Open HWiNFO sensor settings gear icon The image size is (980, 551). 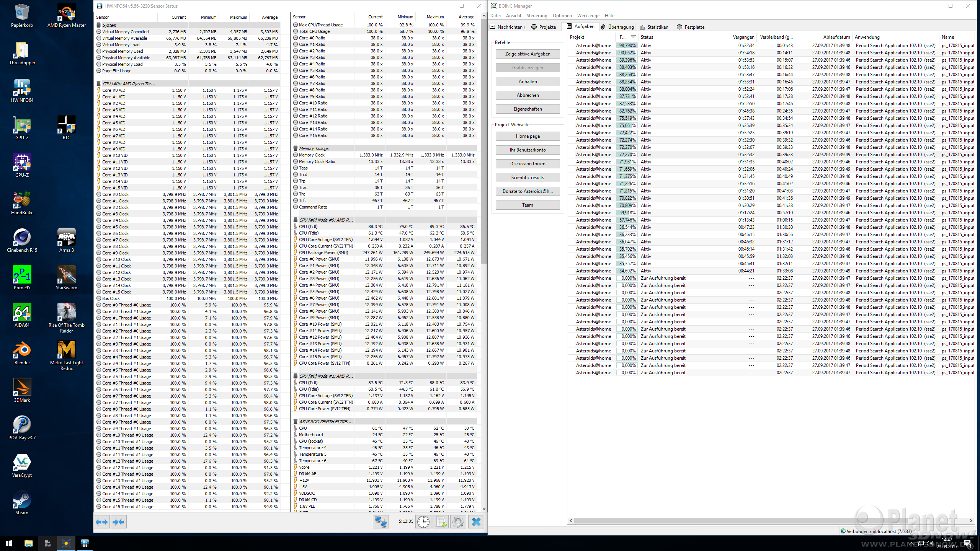[458, 522]
